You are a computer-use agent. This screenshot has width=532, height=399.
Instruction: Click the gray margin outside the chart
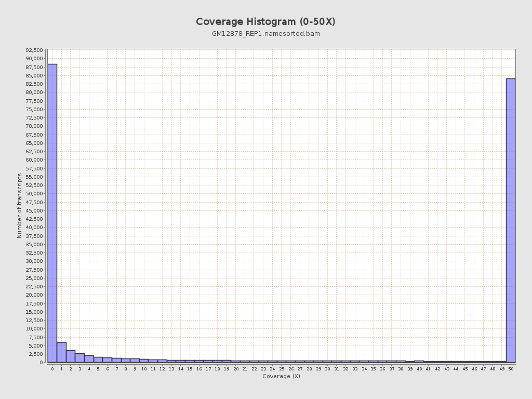coord(266,390)
